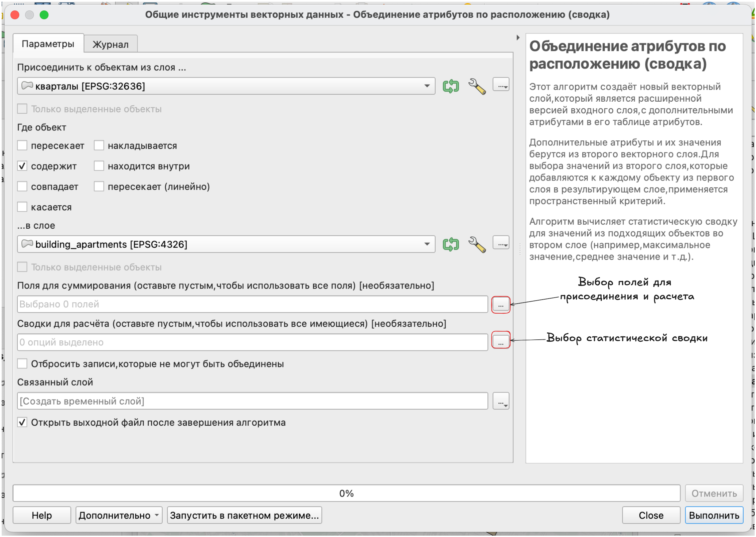
Task: Click iterate-over-layer icon next to кварталы
Action: 451,86
